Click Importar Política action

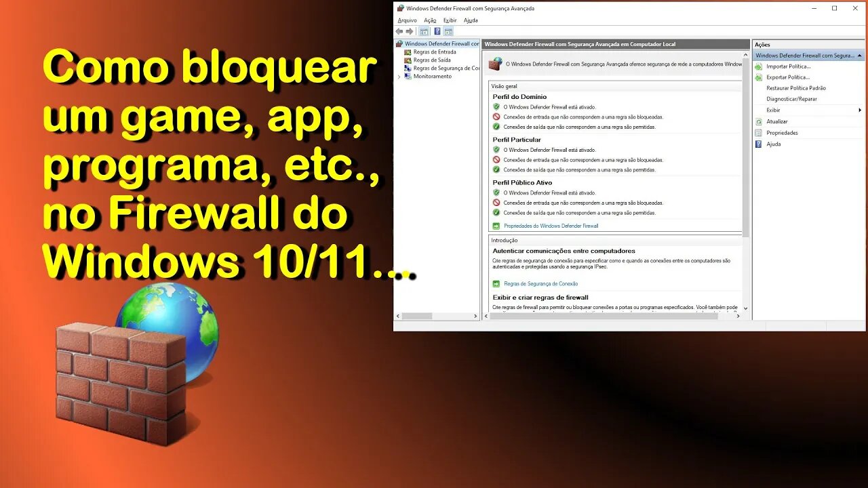(788, 66)
